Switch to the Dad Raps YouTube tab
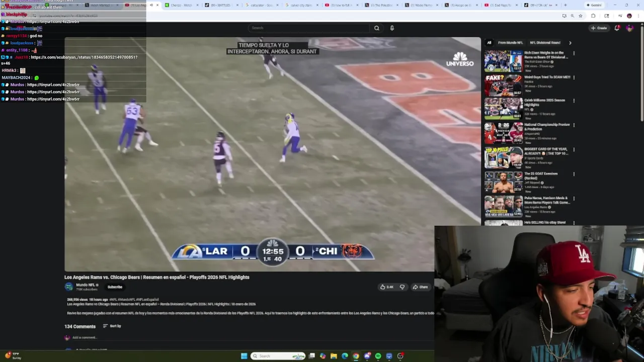 [x=501, y=5]
